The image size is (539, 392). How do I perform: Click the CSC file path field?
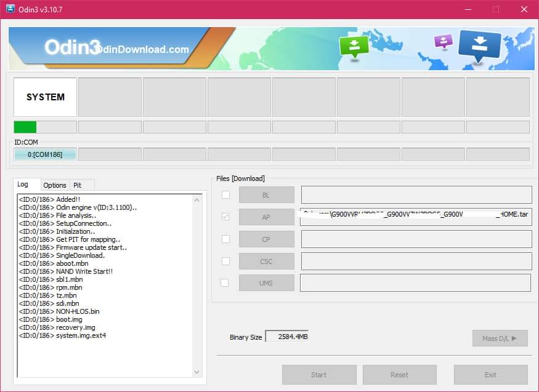(x=416, y=261)
